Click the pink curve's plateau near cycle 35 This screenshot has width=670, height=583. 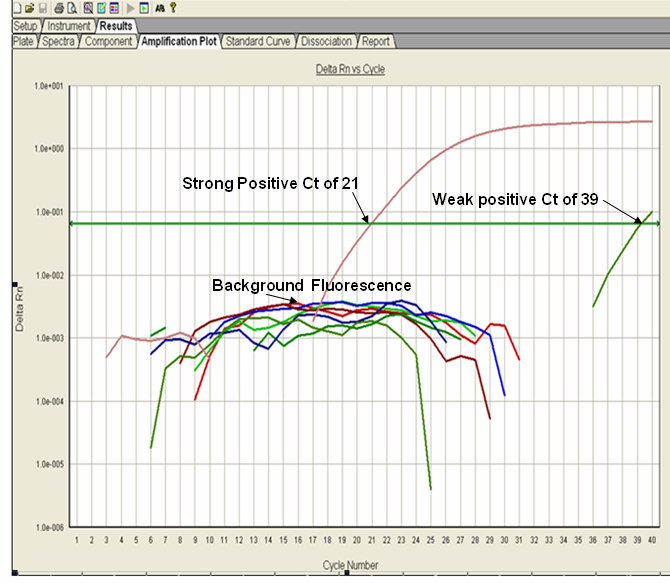(578, 123)
